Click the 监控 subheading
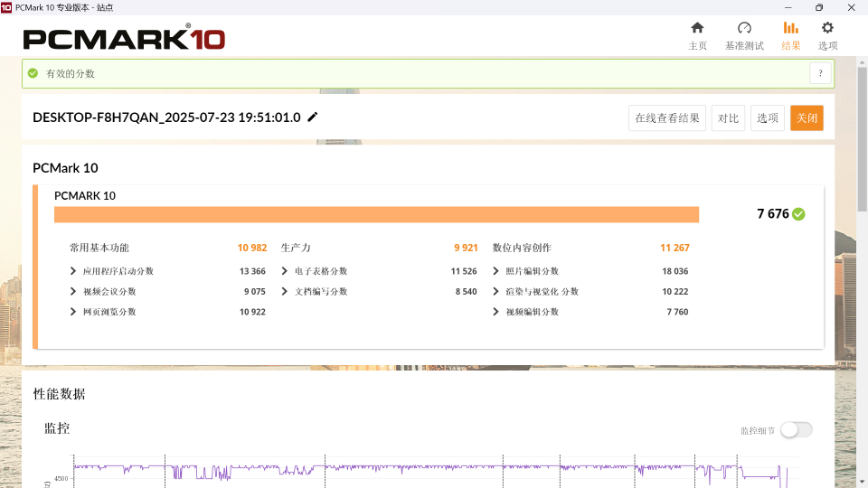868x488 pixels. (x=56, y=428)
